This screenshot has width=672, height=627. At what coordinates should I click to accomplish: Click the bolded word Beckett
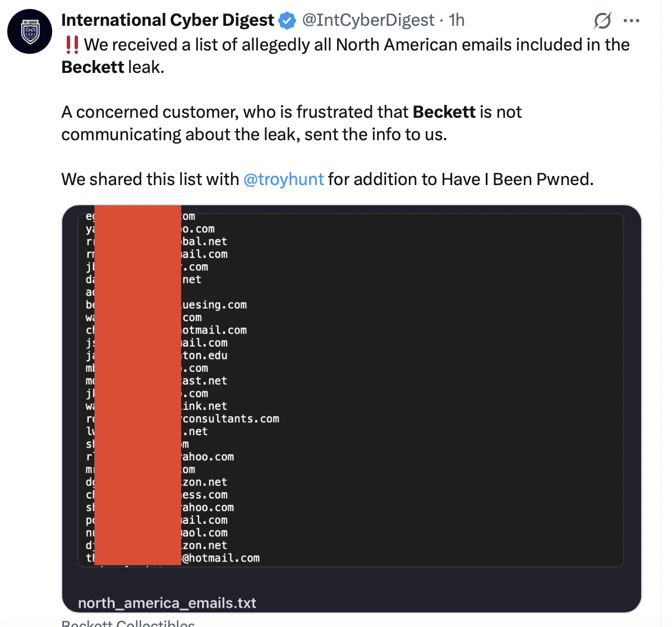point(93,67)
